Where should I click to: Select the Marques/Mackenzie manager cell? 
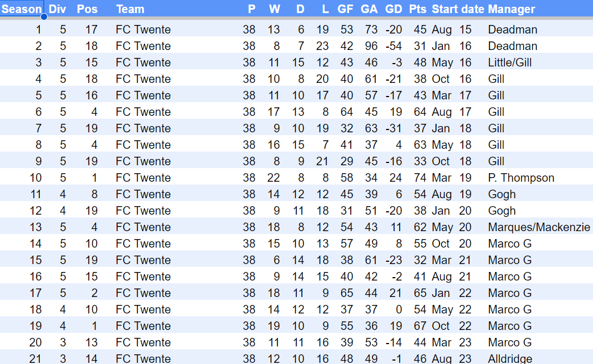(538, 227)
